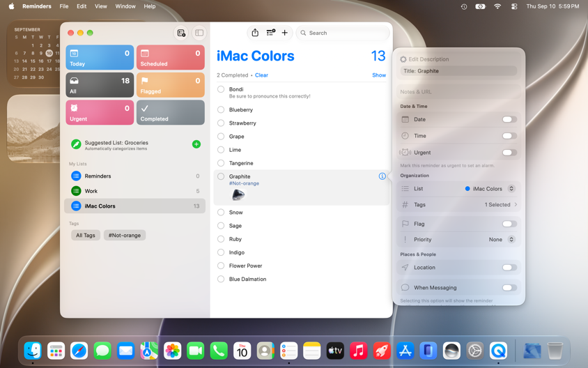
Task: Open the Help menu
Action: coord(150,6)
